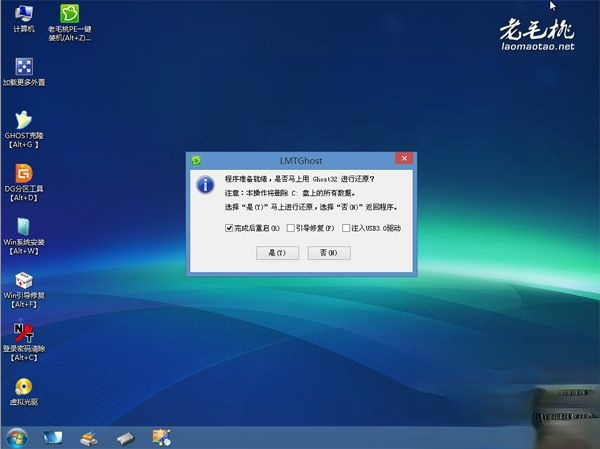
Task: Click the blue info icon in dialog
Action: 205,185
